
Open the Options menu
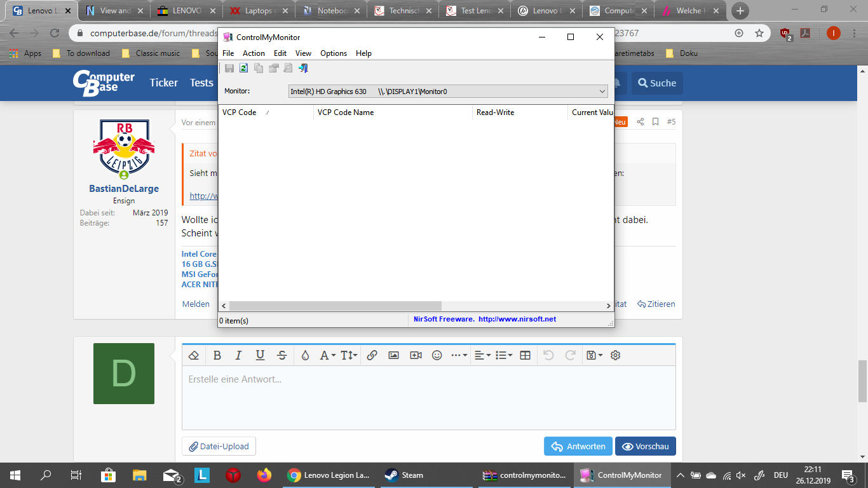click(334, 53)
